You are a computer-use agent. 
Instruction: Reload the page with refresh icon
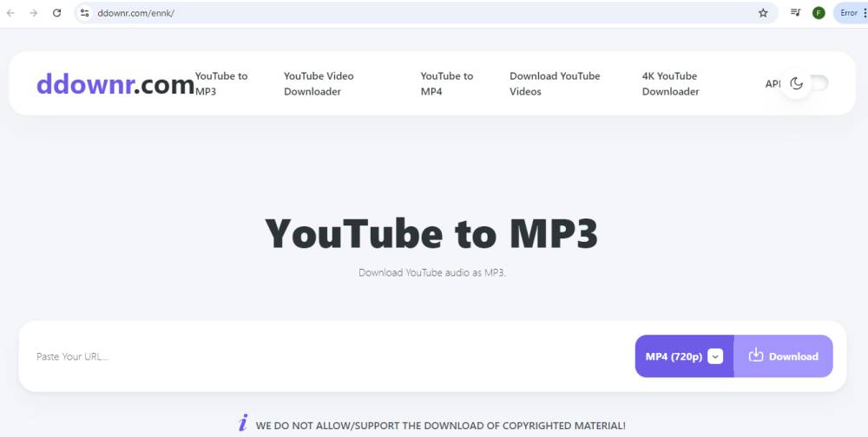[56, 13]
